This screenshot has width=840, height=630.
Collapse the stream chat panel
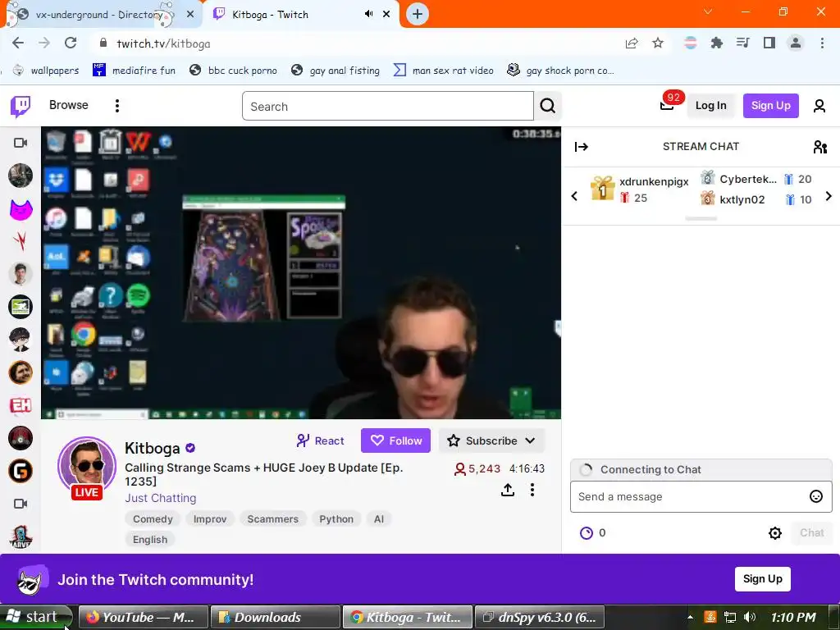[582, 147]
